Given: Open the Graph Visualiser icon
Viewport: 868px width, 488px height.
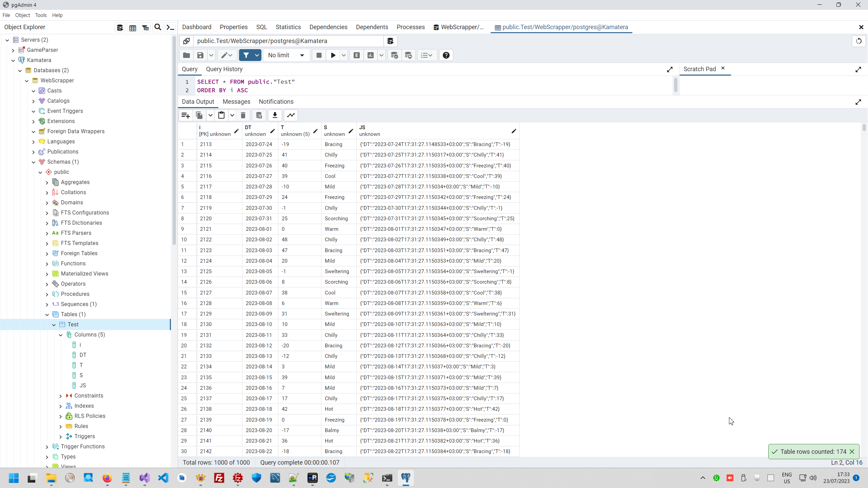Looking at the screenshot, I should point(291,116).
